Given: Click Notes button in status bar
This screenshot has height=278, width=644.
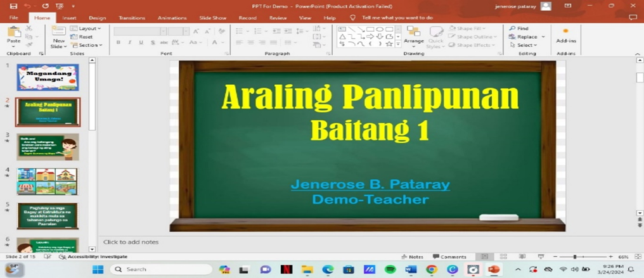Looking at the screenshot, I should [x=413, y=256].
